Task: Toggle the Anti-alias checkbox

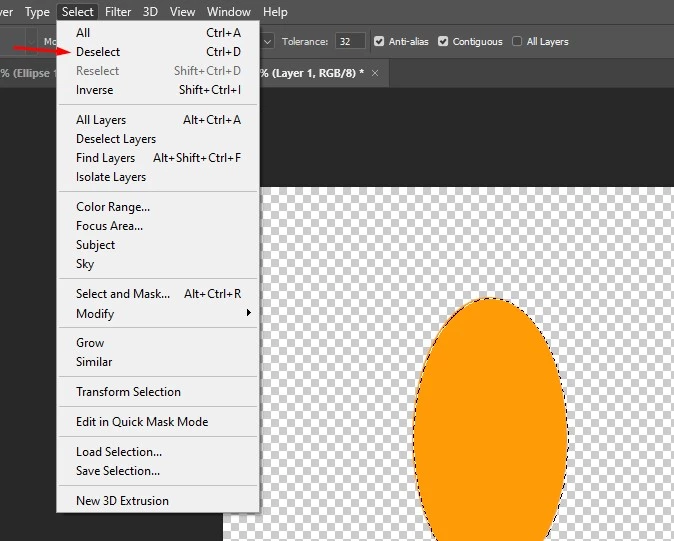Action: [x=379, y=41]
